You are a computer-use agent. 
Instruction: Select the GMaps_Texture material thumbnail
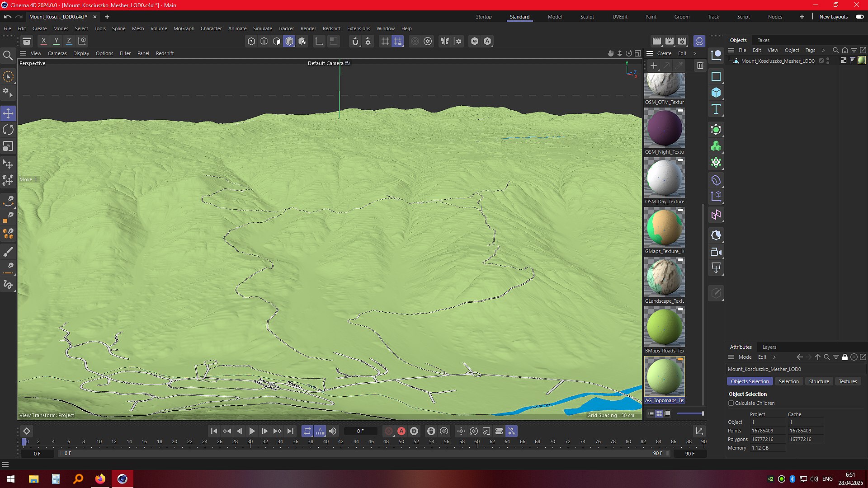point(665,228)
